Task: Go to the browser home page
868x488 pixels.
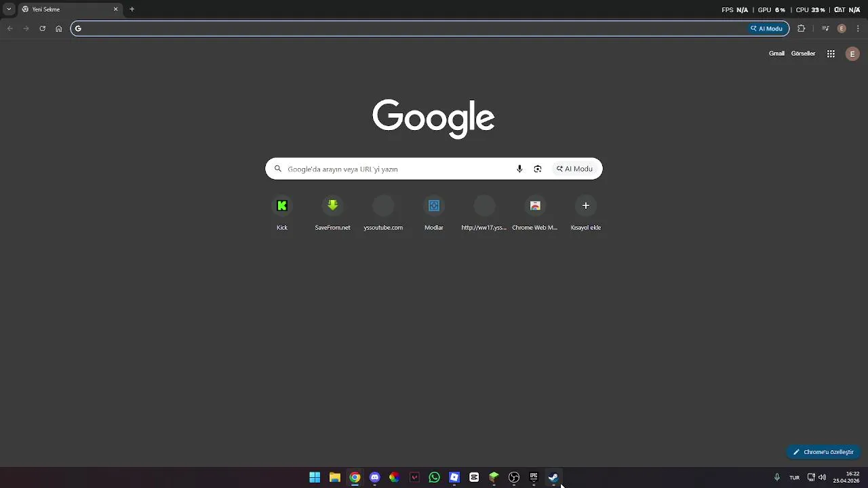Action: pos(58,28)
